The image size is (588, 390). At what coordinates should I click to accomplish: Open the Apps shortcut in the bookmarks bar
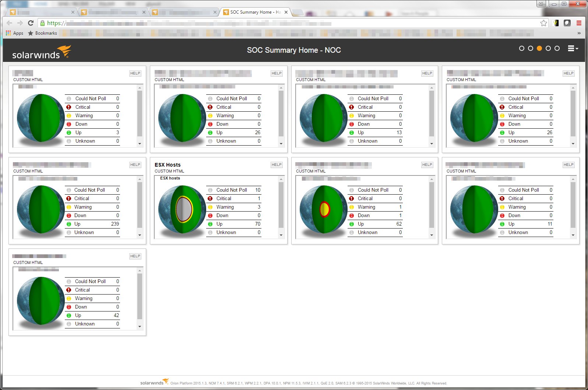tap(14, 33)
